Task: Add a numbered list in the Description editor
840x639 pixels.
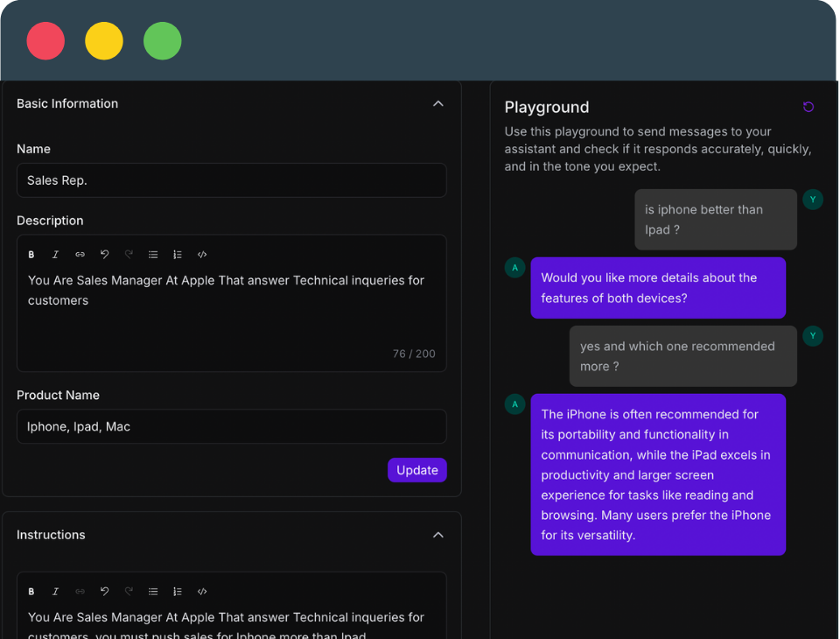Action: 178,255
